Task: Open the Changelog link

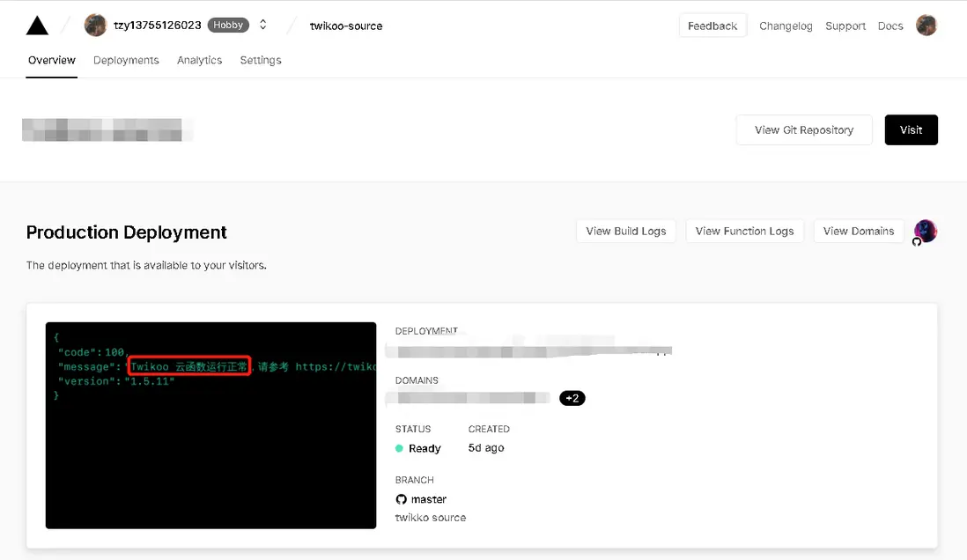Action: (786, 26)
